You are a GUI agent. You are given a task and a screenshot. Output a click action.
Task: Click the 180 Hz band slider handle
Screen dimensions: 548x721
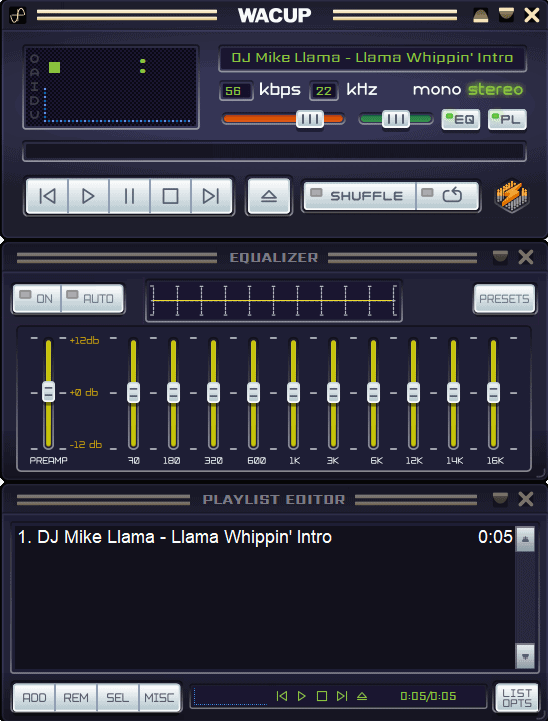click(173, 392)
